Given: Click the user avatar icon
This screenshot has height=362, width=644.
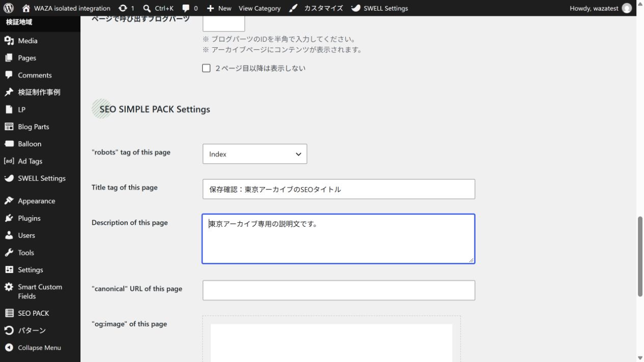Looking at the screenshot, I should (627, 8).
